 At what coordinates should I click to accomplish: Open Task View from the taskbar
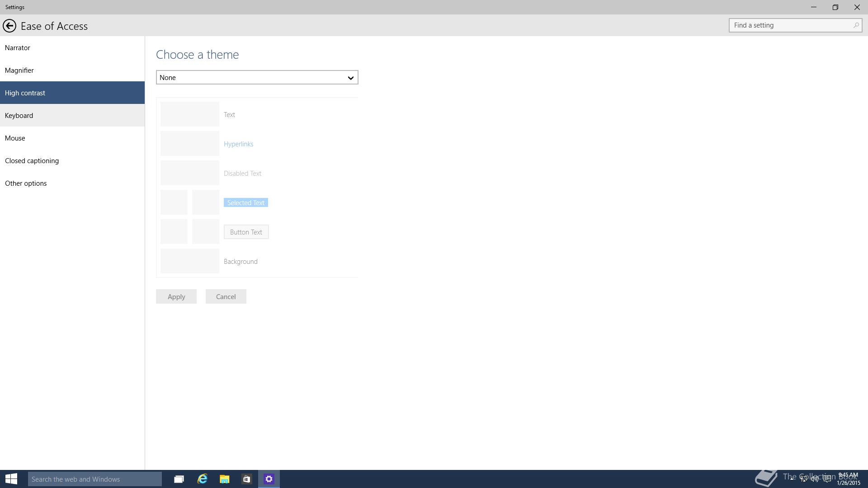tap(179, 479)
